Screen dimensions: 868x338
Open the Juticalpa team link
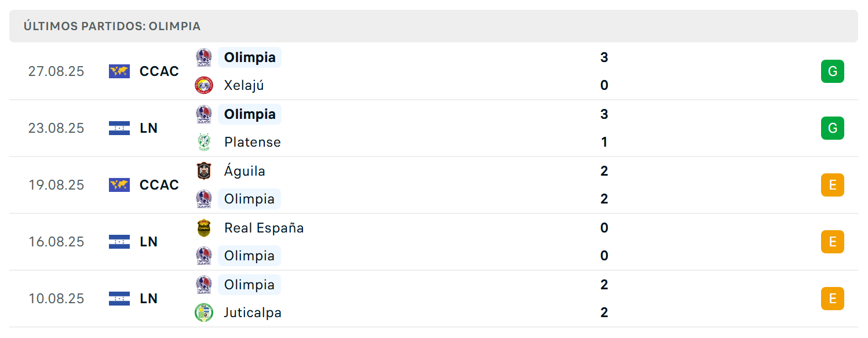click(x=253, y=312)
